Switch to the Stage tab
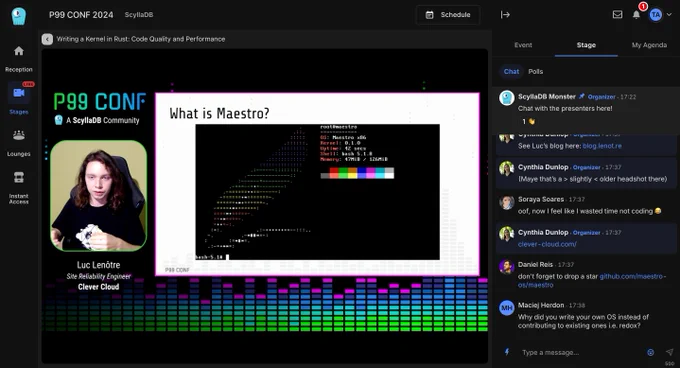 pyautogui.click(x=586, y=45)
